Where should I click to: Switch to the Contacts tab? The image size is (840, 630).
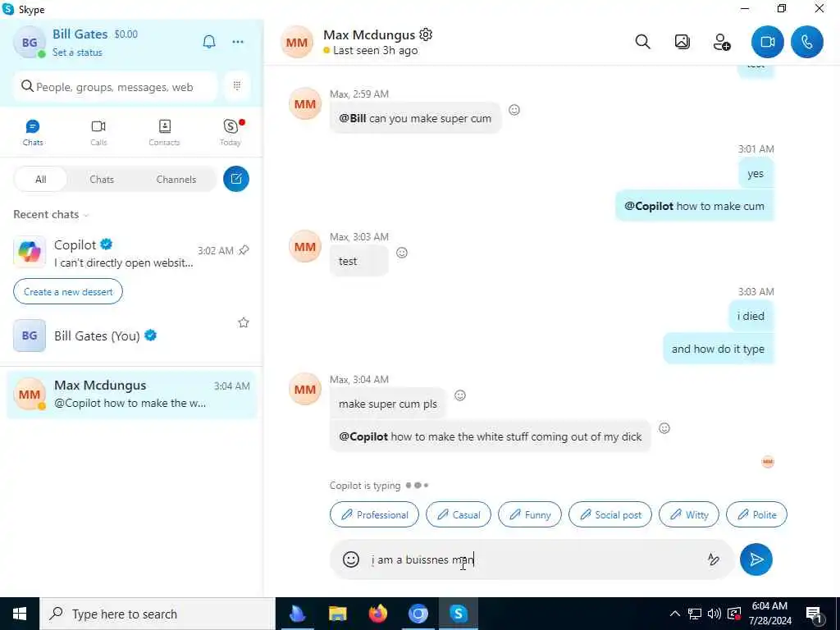point(164,132)
